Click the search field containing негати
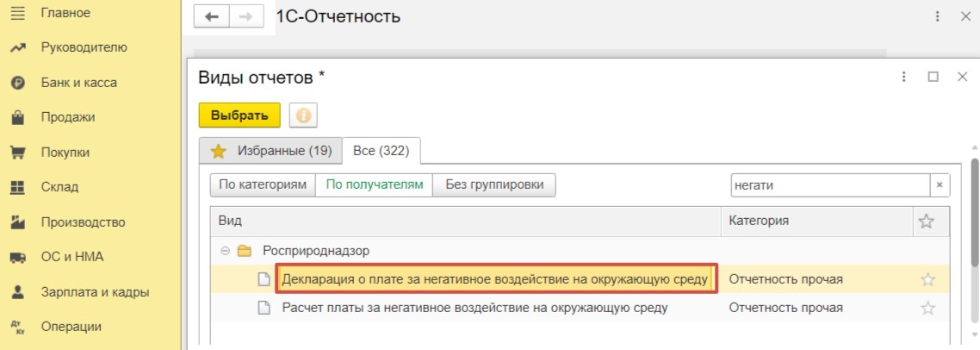 (x=830, y=185)
